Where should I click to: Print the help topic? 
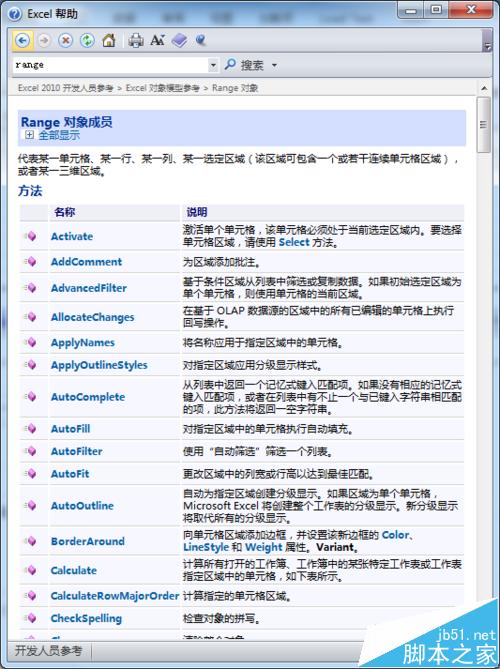point(136,41)
